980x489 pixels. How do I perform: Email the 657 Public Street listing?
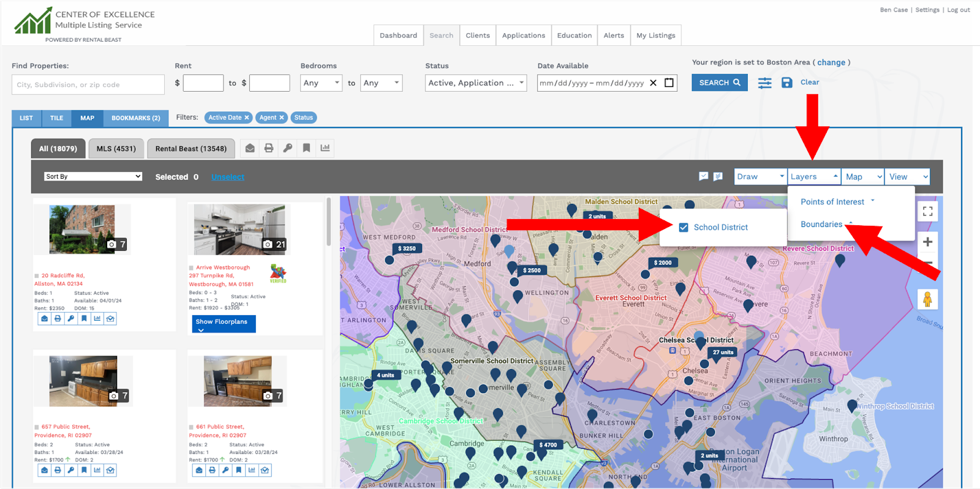44,470
